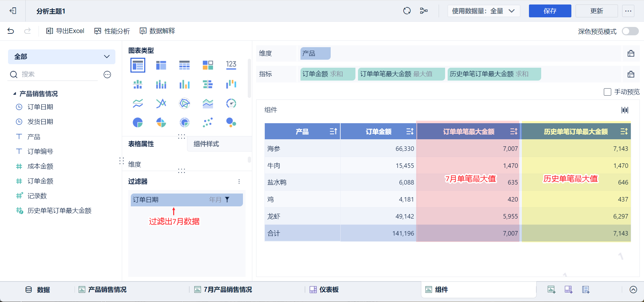The height and width of the screenshot is (302, 644).
Task: Click the 订单金额 求和 indicator pill
Action: coord(328,74)
